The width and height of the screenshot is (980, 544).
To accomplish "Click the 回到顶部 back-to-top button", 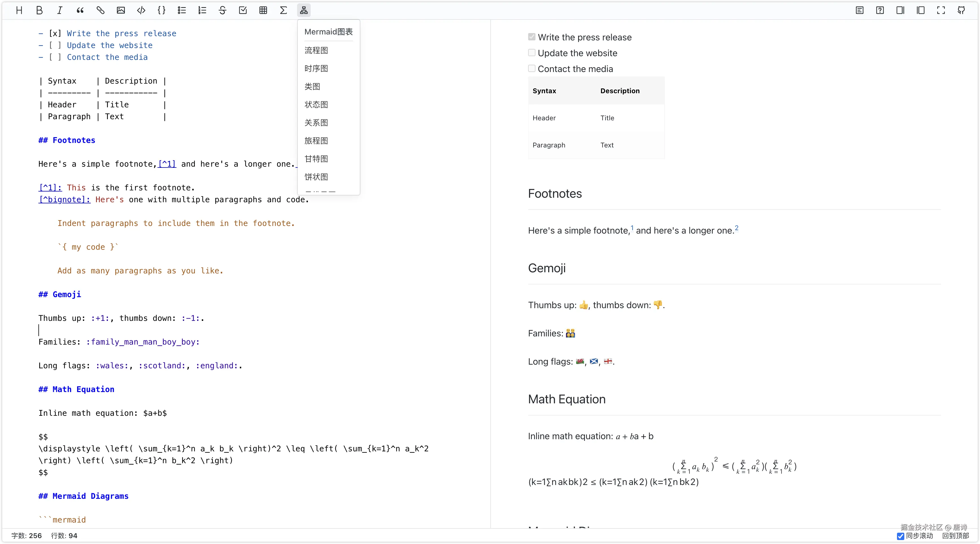I will (x=955, y=536).
